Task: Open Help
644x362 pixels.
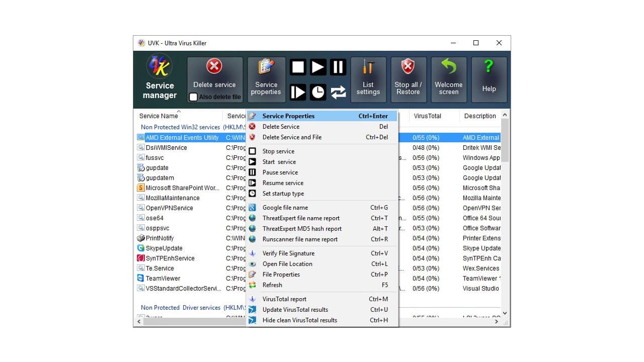Action: click(x=489, y=75)
